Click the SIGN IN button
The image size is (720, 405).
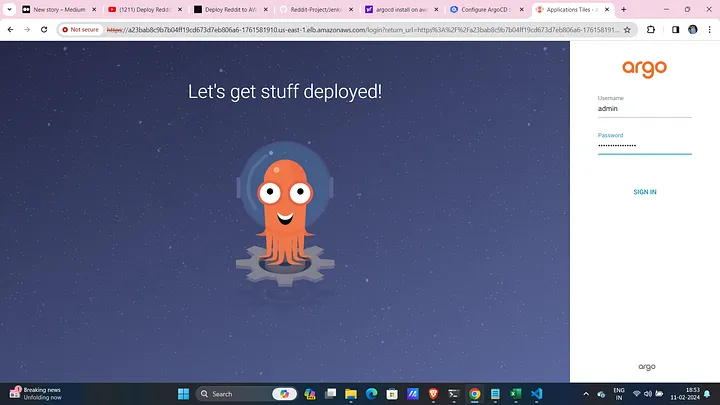coord(645,192)
